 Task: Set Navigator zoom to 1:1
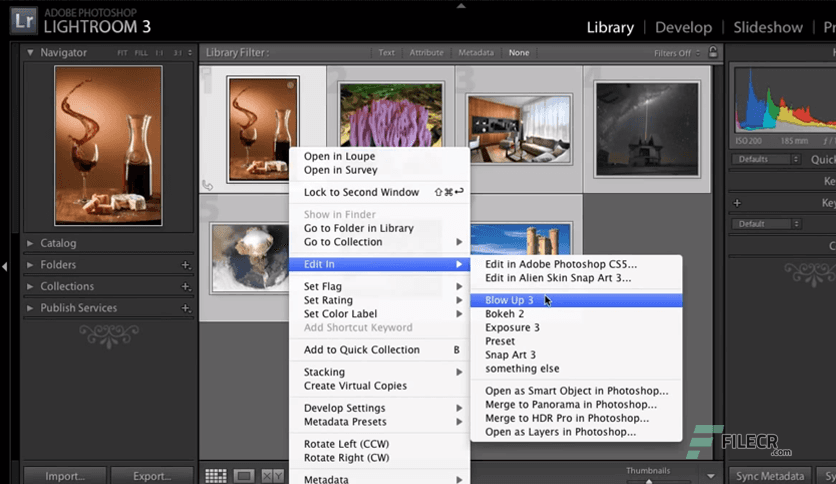[x=159, y=53]
